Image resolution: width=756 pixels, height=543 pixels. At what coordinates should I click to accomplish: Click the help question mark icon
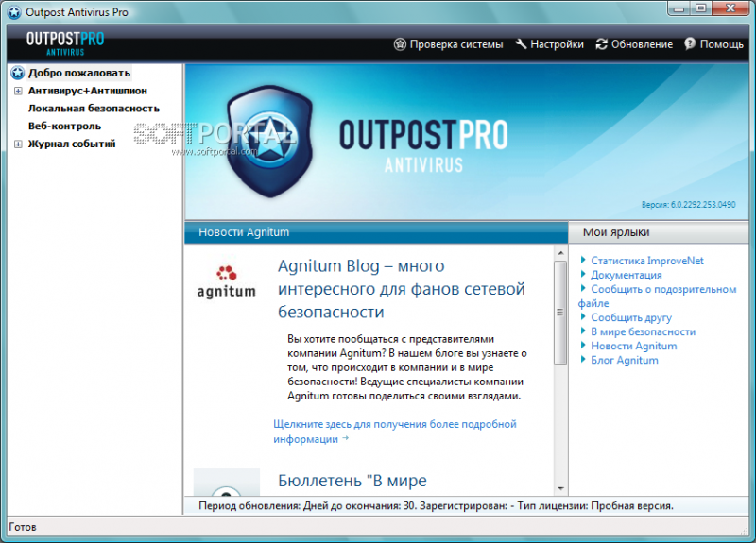(690, 43)
